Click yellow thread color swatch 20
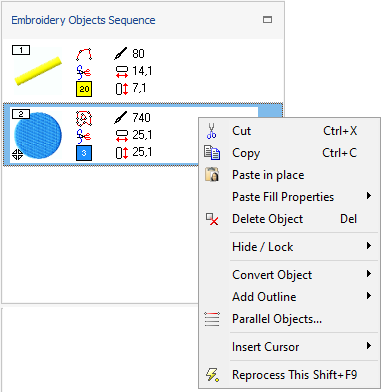 [x=84, y=89]
